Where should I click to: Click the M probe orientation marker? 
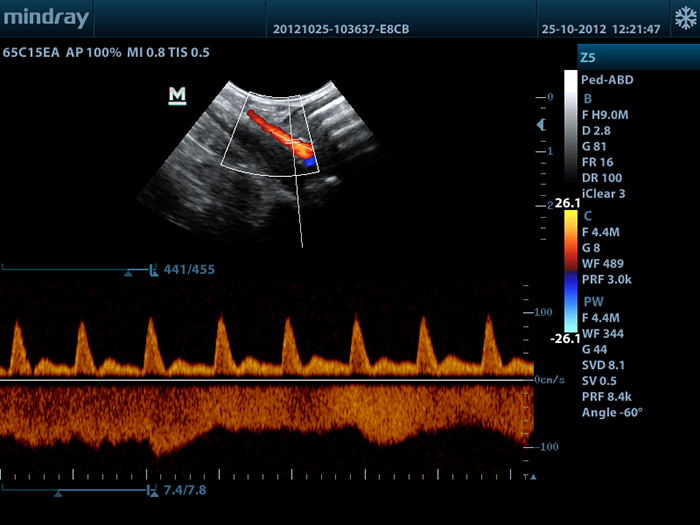click(177, 95)
